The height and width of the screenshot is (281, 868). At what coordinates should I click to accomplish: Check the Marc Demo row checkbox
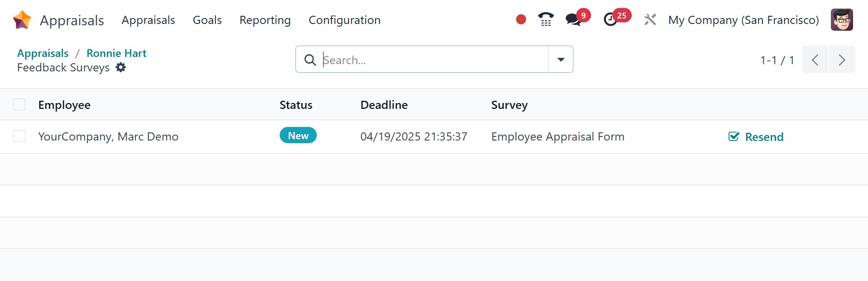[x=19, y=136]
